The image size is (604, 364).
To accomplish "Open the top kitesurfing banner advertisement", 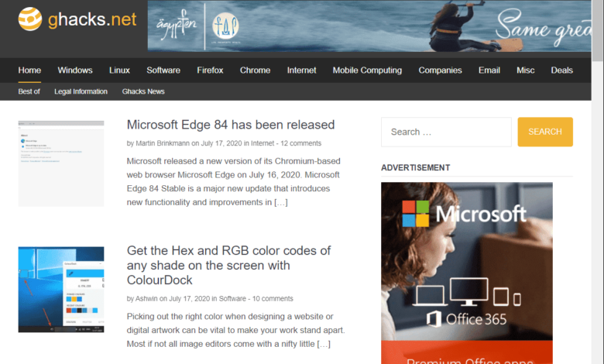I will pyautogui.click(x=369, y=26).
